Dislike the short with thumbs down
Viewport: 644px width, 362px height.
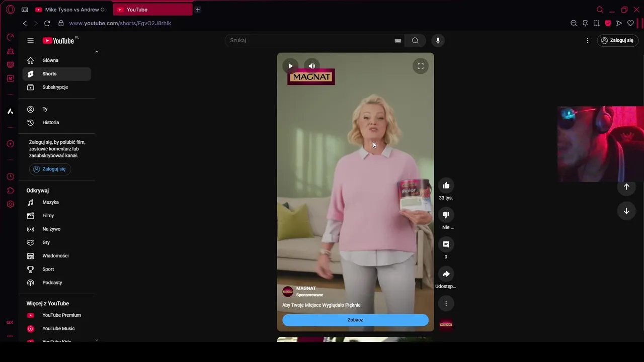click(x=446, y=215)
